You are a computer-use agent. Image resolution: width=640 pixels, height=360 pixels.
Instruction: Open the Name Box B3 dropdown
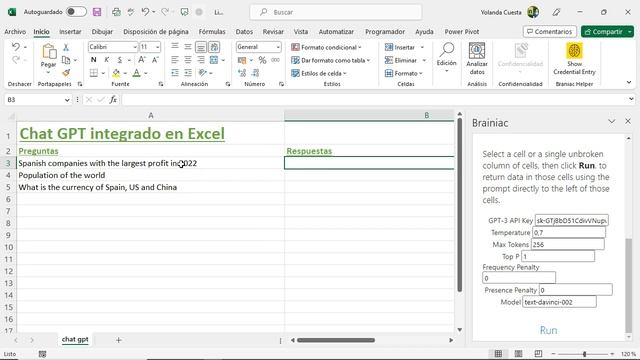(x=67, y=100)
